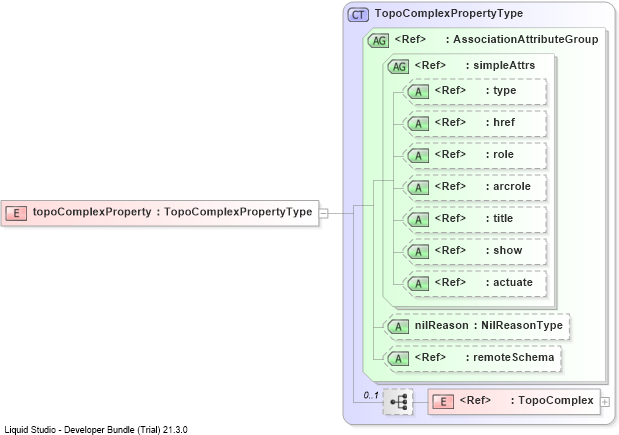Click the A icon of the type attribute
Viewport: 619px width, 435px height.
tap(418, 92)
